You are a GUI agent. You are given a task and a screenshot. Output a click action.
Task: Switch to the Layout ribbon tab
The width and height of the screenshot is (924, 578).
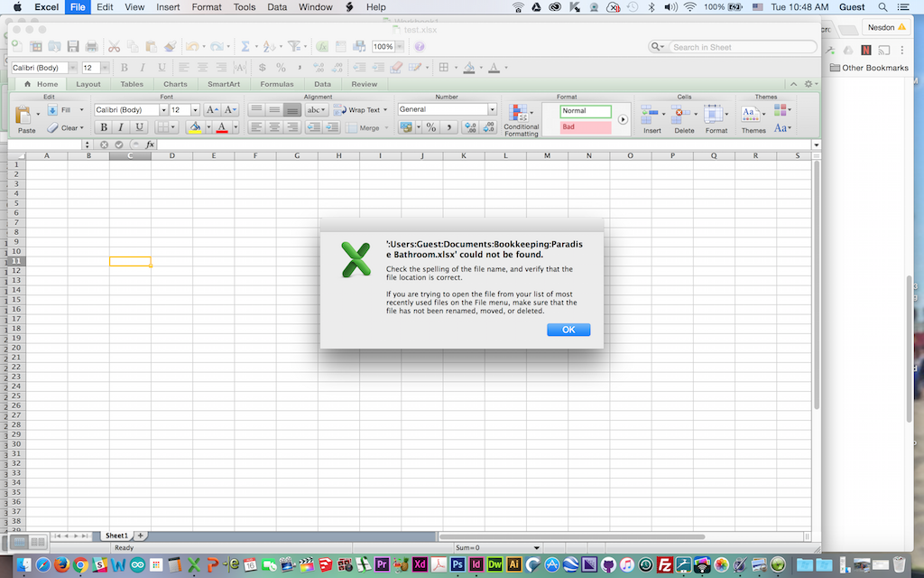(x=88, y=84)
